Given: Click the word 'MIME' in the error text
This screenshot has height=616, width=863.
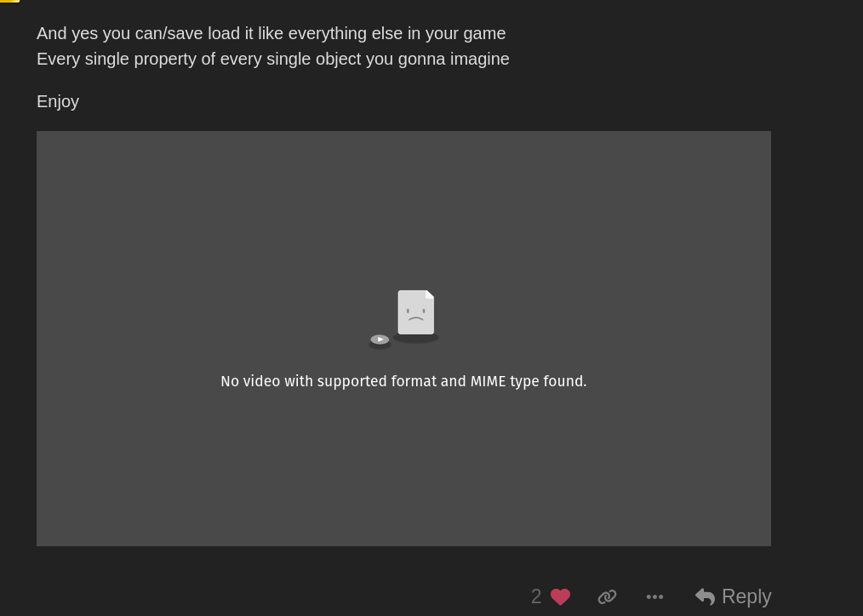Looking at the screenshot, I should click(x=489, y=381).
